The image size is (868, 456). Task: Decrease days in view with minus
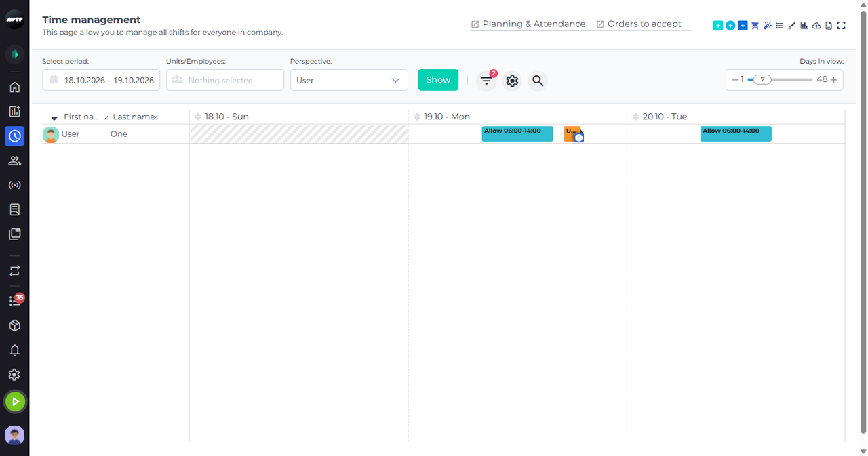[x=735, y=79]
